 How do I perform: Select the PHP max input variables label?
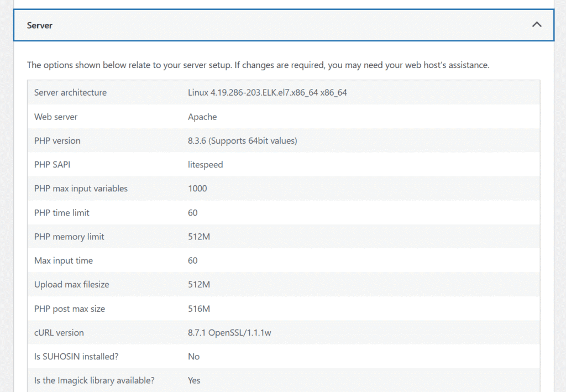(81, 188)
